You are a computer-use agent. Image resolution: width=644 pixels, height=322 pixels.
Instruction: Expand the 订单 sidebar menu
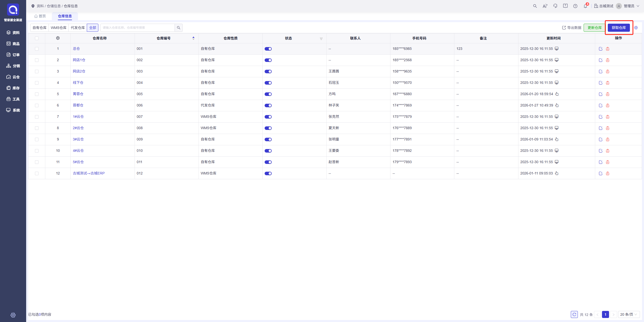(x=13, y=55)
